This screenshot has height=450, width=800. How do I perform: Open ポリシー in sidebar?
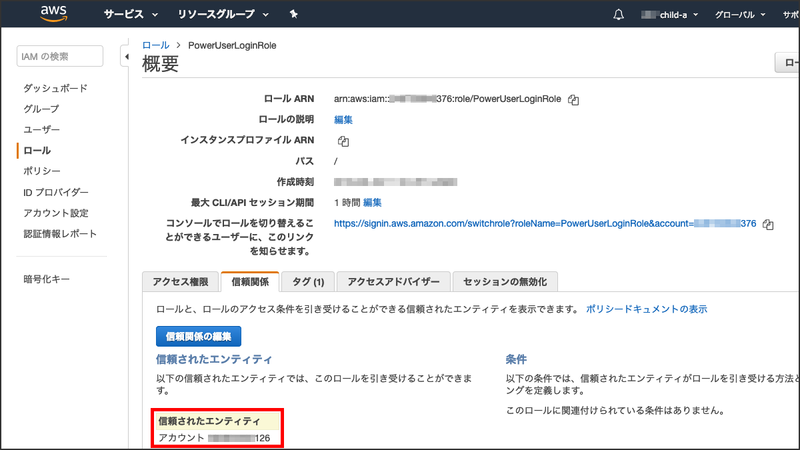click(41, 171)
